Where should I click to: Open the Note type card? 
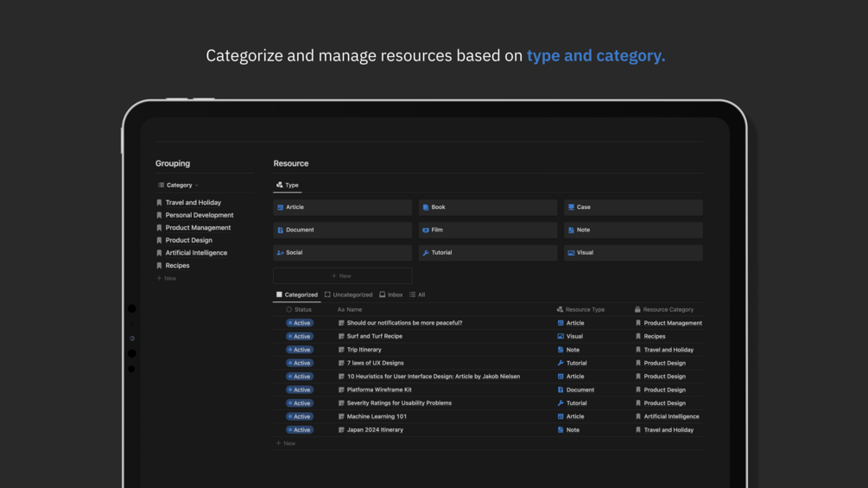(633, 230)
